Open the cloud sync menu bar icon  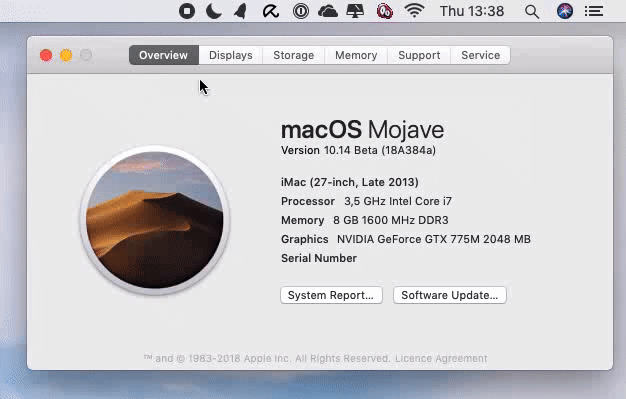[x=328, y=11]
